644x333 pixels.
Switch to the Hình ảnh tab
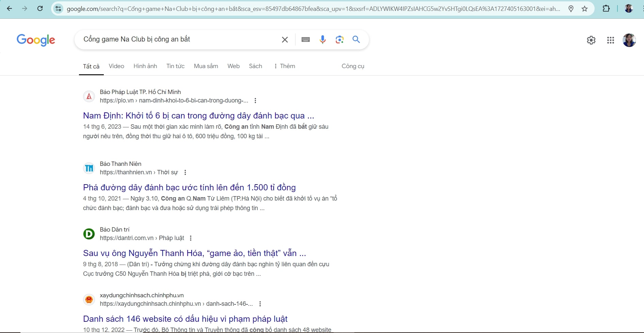[x=145, y=66]
